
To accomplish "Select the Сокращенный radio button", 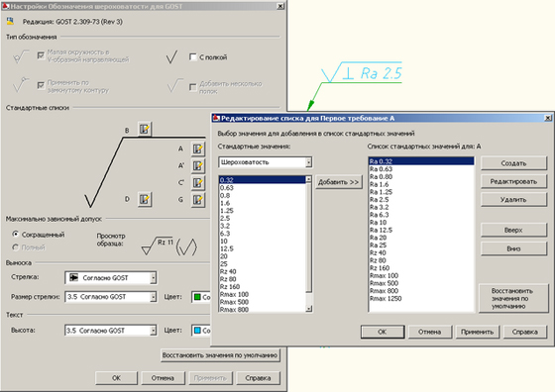I will point(15,235).
